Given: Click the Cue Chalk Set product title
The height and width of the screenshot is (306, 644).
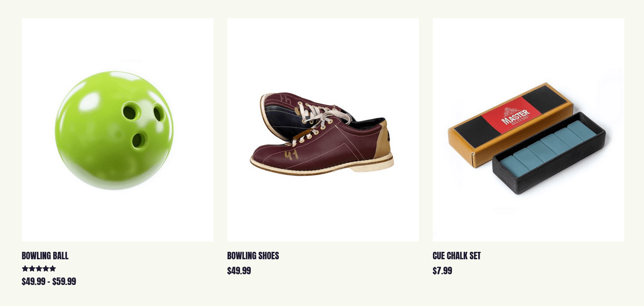Looking at the screenshot, I should pos(457,256).
